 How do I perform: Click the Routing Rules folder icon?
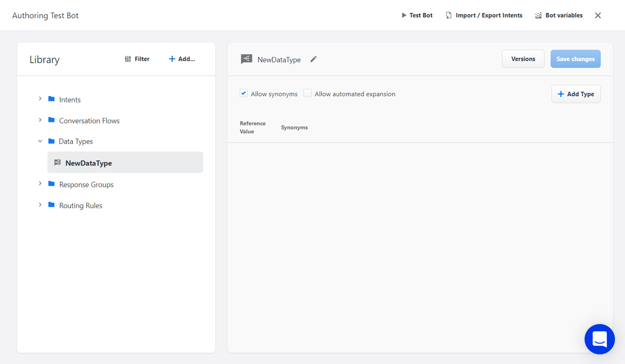coord(51,205)
